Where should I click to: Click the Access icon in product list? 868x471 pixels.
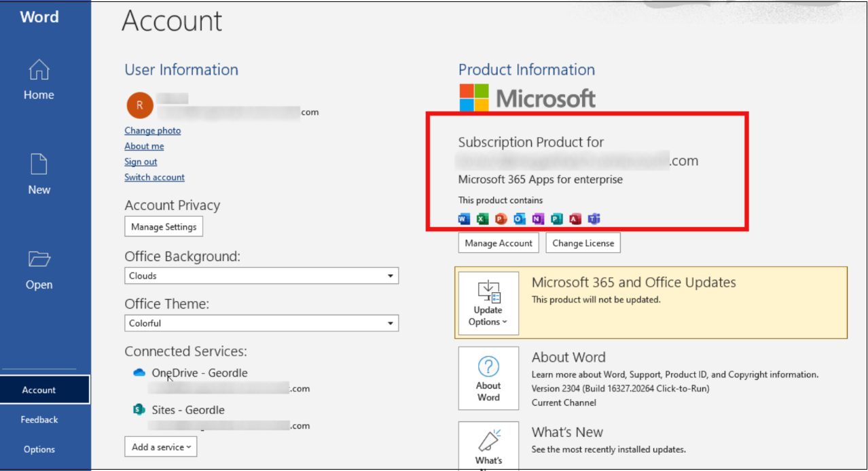click(x=575, y=219)
